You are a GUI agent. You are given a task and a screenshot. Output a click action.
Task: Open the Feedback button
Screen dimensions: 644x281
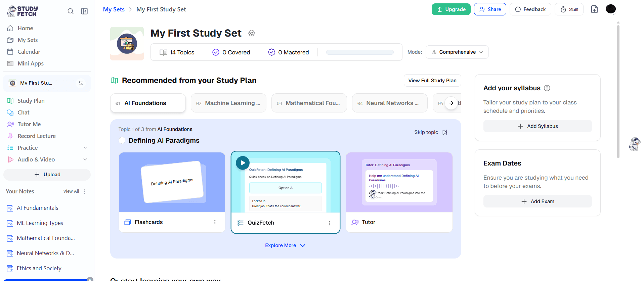pos(530,9)
